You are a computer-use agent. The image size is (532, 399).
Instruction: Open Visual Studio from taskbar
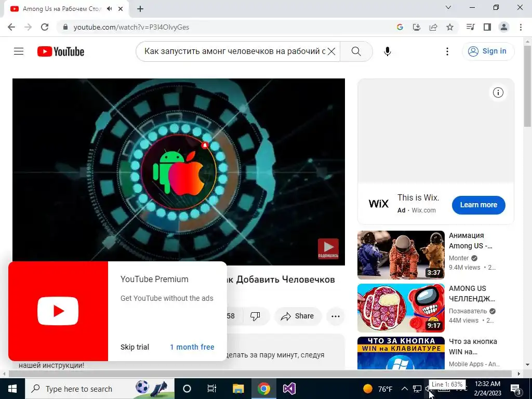click(x=289, y=389)
